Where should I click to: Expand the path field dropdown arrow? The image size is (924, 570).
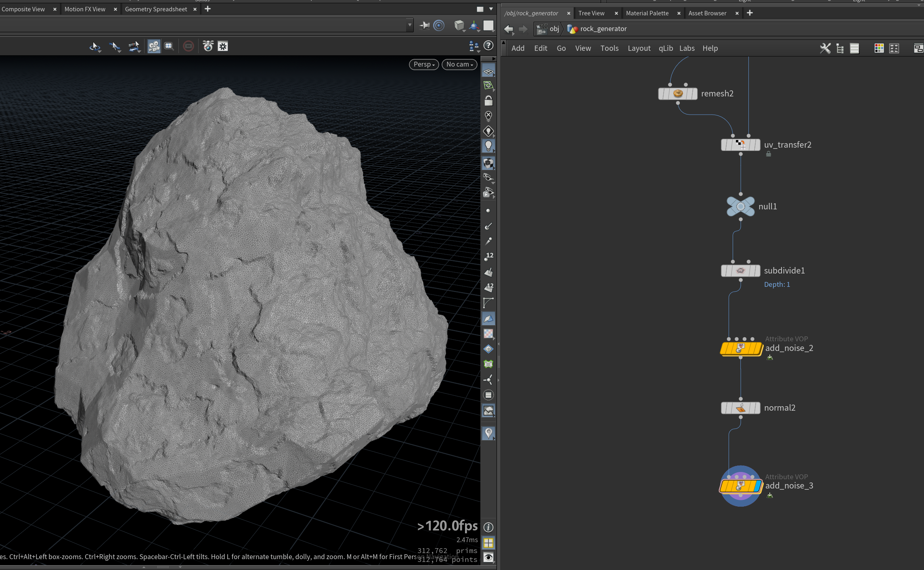(410, 25)
